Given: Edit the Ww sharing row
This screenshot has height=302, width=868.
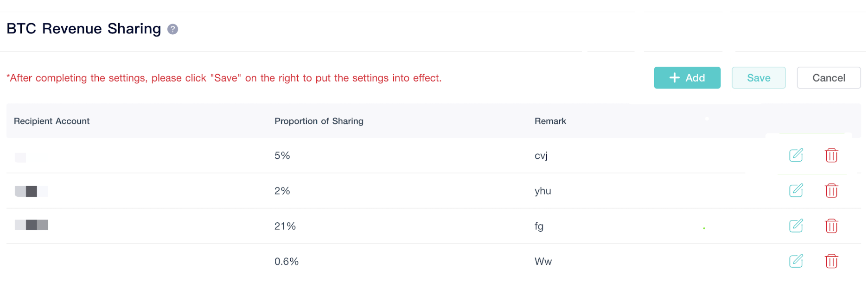Looking at the screenshot, I should click(x=796, y=261).
